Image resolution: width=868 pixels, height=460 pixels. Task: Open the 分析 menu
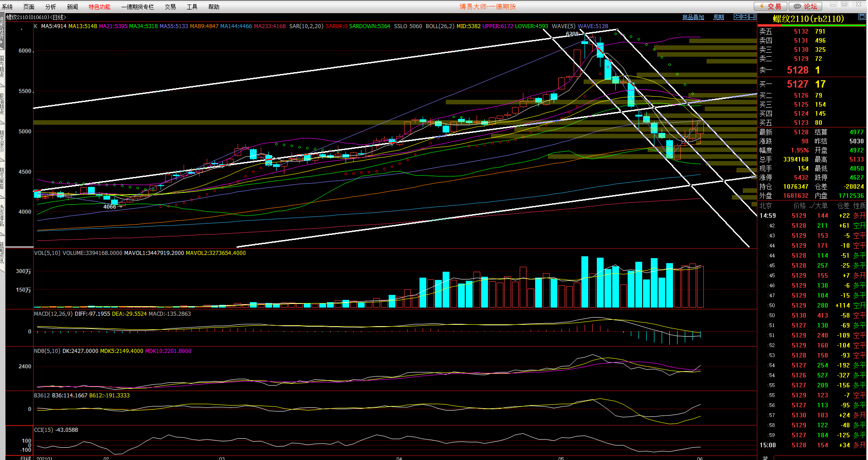pyautogui.click(x=51, y=7)
